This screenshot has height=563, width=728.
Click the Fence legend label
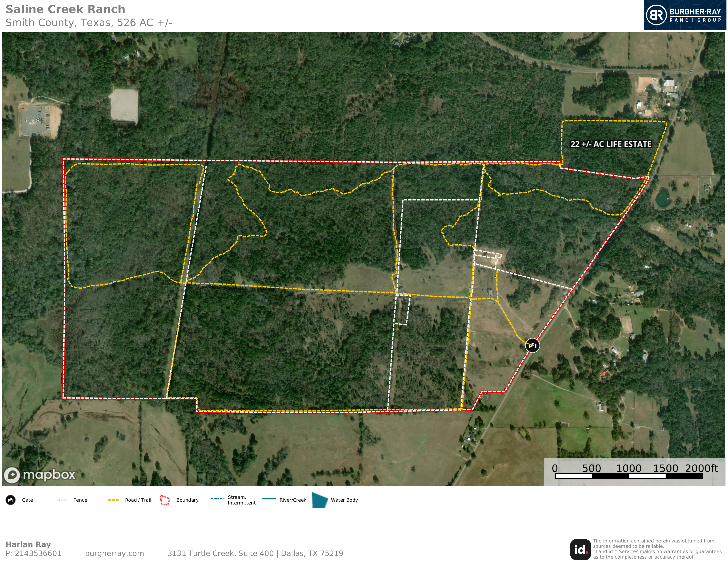pos(80,500)
